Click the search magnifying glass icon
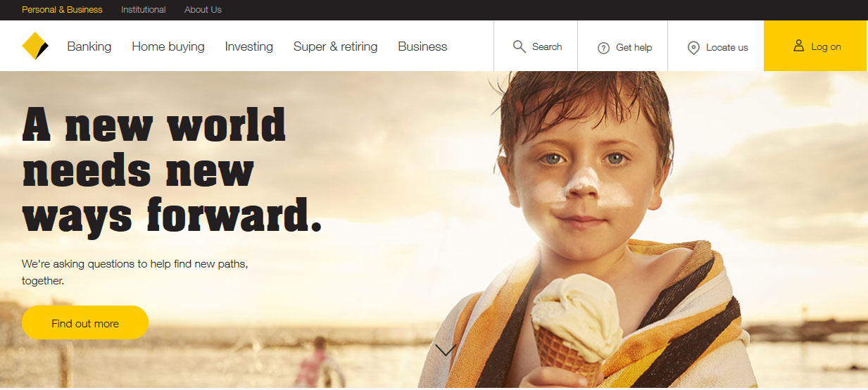868x390 pixels. pyautogui.click(x=520, y=46)
